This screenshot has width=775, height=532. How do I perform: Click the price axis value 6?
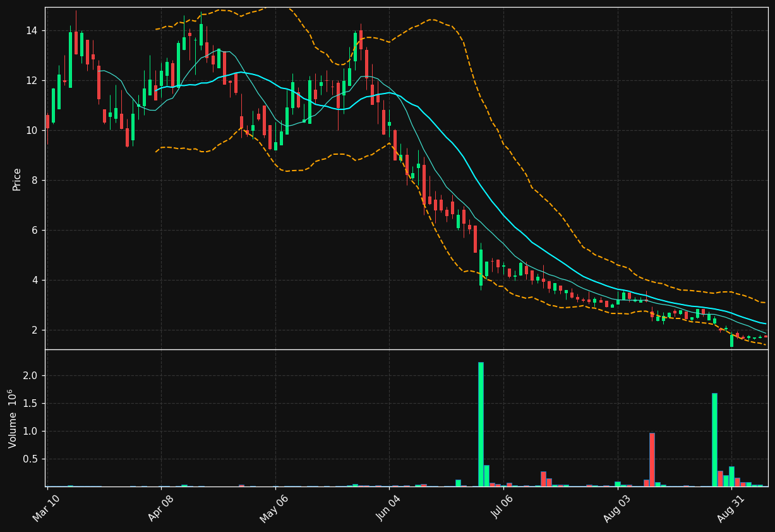point(35,231)
